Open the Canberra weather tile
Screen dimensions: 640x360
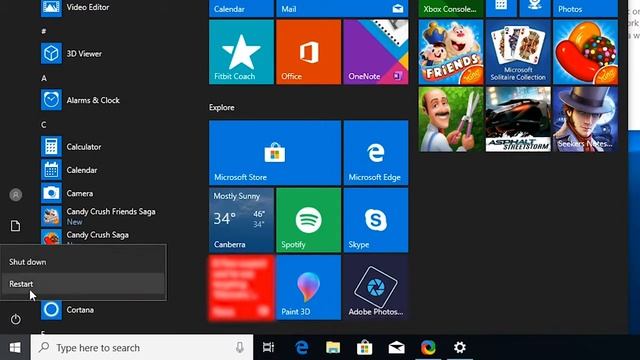click(x=241, y=220)
